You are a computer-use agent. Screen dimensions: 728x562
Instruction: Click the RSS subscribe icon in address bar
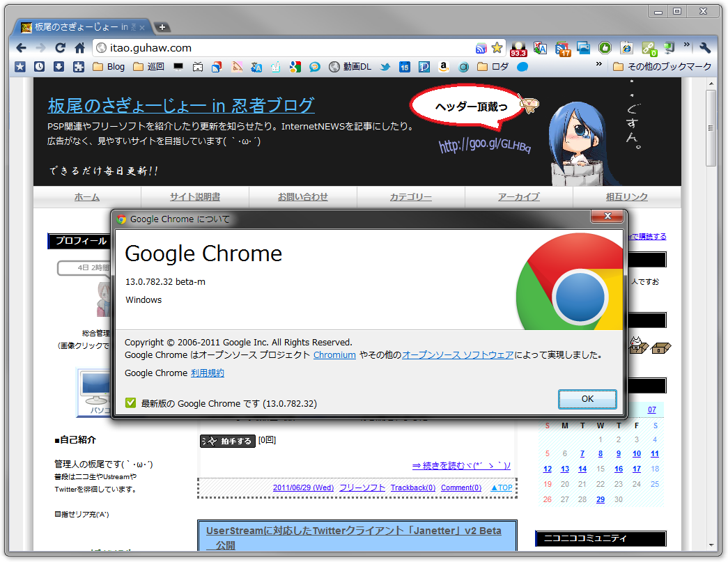(481, 48)
